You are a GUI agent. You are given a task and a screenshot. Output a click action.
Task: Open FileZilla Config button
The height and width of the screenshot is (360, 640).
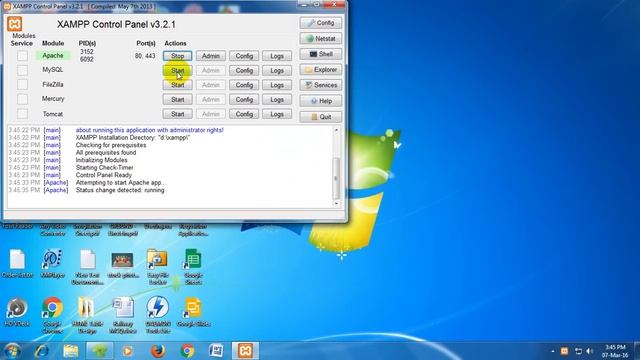[x=244, y=85]
